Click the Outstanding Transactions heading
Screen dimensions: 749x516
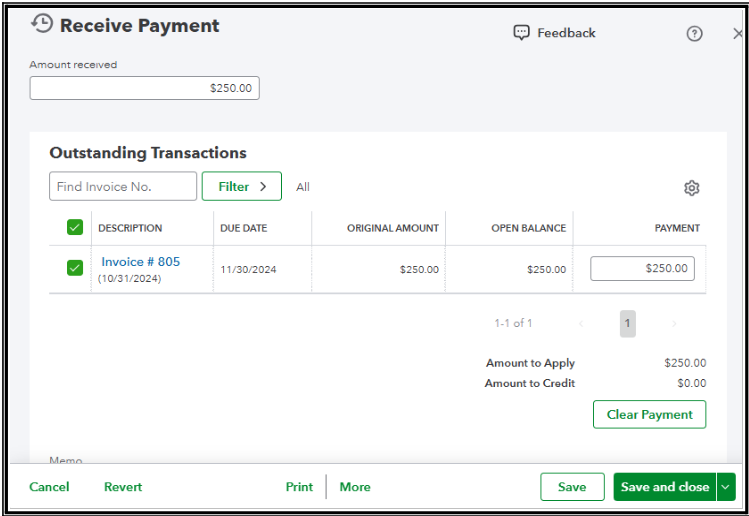(148, 153)
